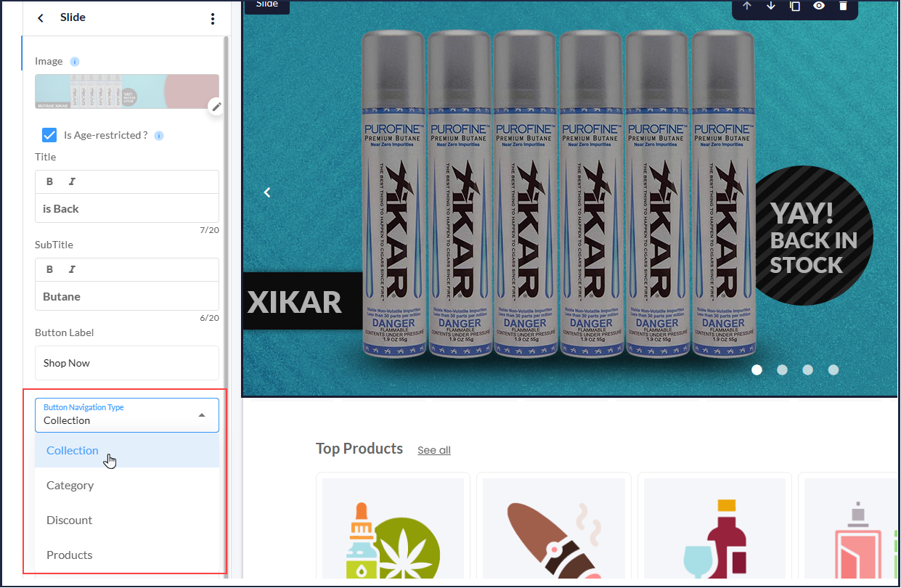Click the info icon next to Image
The height and width of the screenshot is (588, 901).
coord(75,62)
